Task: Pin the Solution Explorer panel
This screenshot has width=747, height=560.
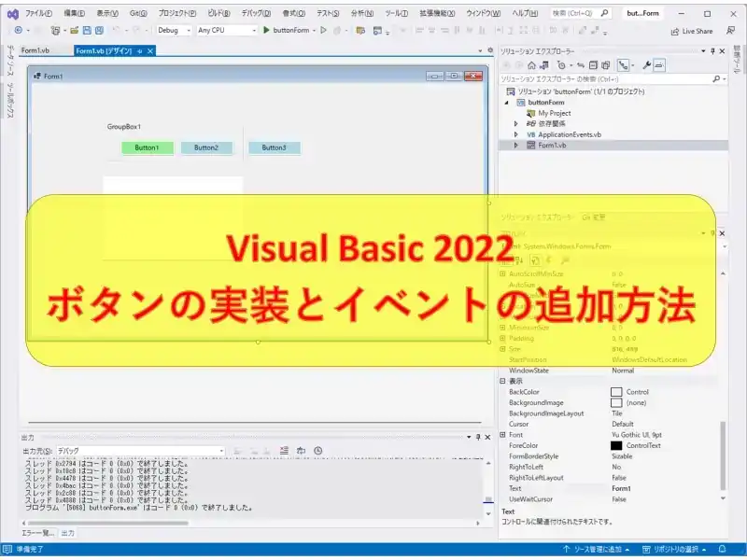Action: click(x=712, y=51)
